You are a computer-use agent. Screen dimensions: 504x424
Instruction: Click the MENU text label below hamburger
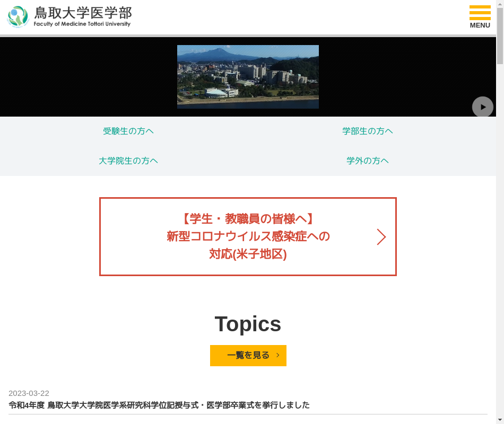click(x=480, y=25)
